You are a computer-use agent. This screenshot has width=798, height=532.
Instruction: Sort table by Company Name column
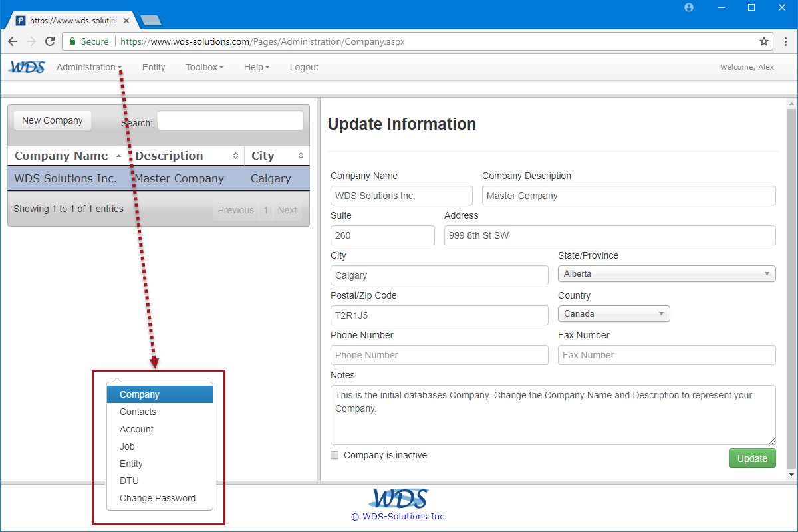(68, 156)
